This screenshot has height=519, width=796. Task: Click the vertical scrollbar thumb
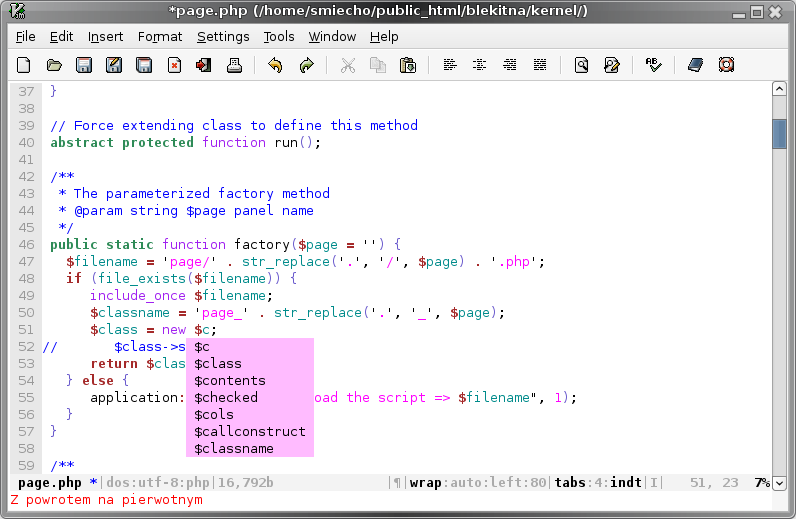tap(779, 134)
